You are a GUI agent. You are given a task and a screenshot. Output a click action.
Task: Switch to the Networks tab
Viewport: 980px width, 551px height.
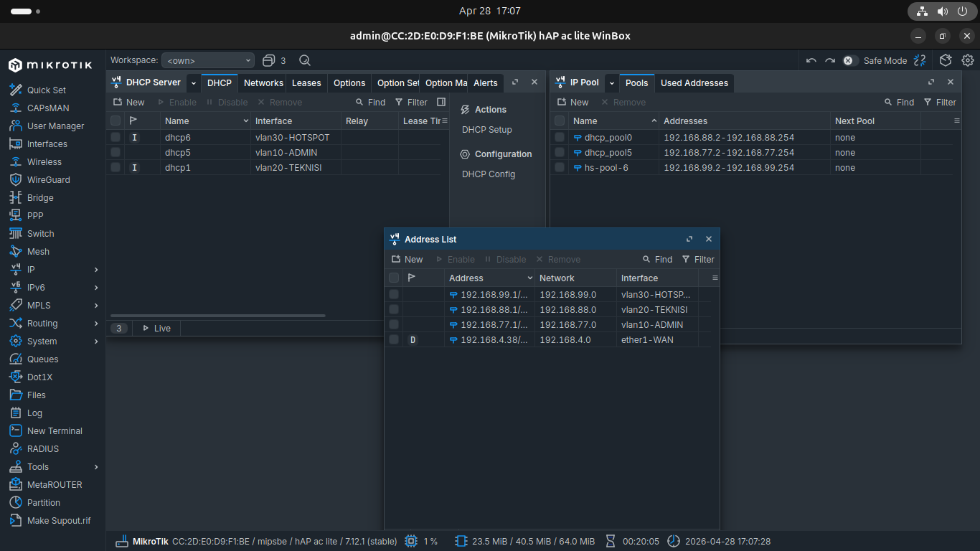click(x=263, y=83)
